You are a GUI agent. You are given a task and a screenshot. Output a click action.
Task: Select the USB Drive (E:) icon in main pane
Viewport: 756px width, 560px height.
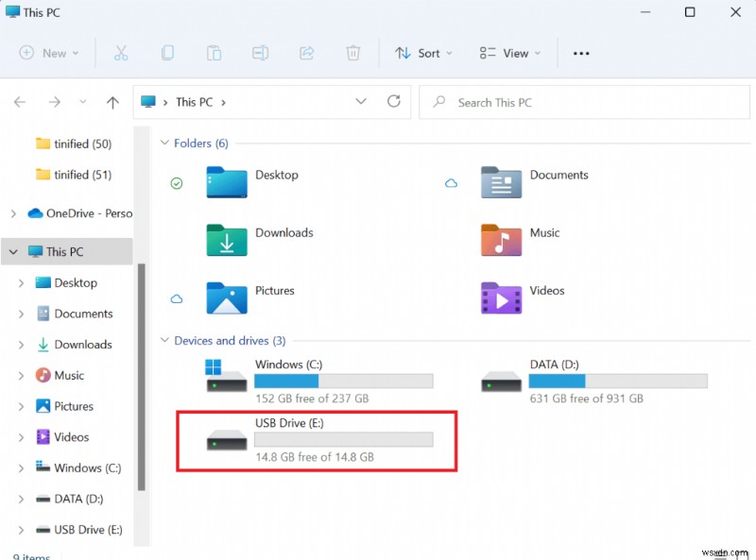(227, 439)
